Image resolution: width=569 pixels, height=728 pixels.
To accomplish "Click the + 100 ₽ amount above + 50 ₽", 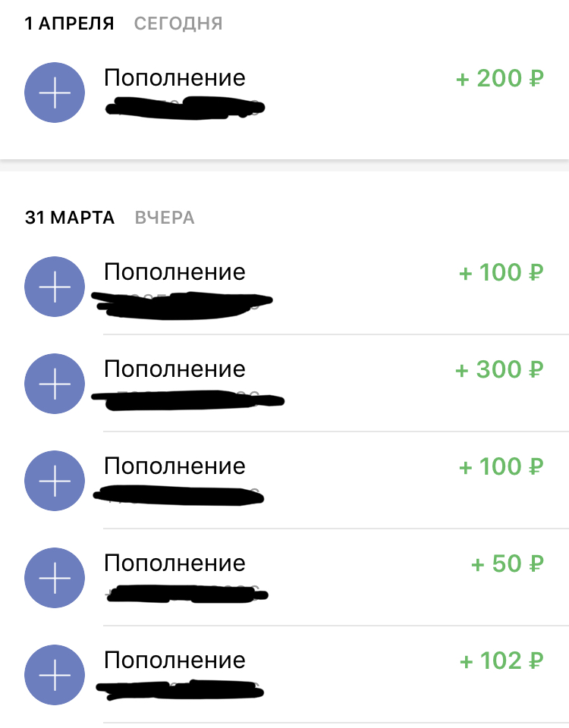I will coord(501,466).
